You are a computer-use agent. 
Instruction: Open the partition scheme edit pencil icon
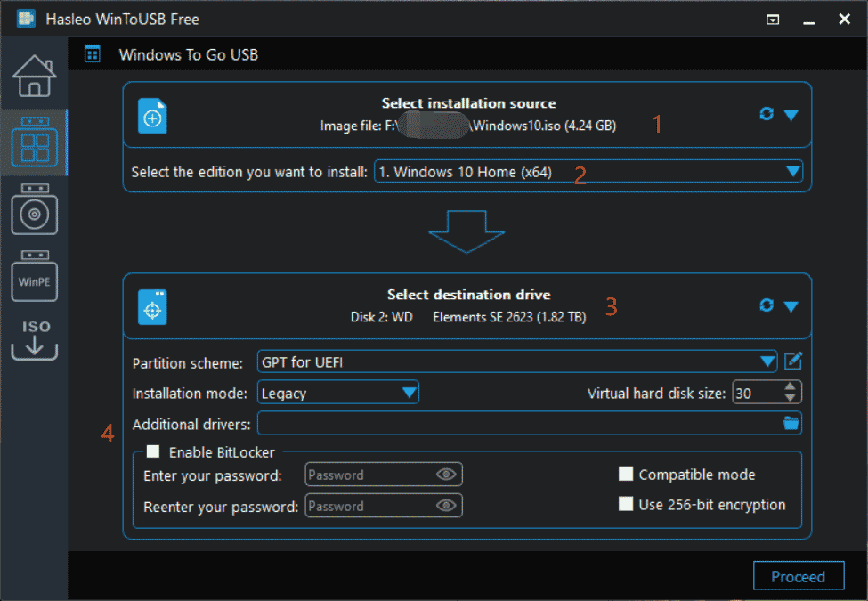click(792, 361)
